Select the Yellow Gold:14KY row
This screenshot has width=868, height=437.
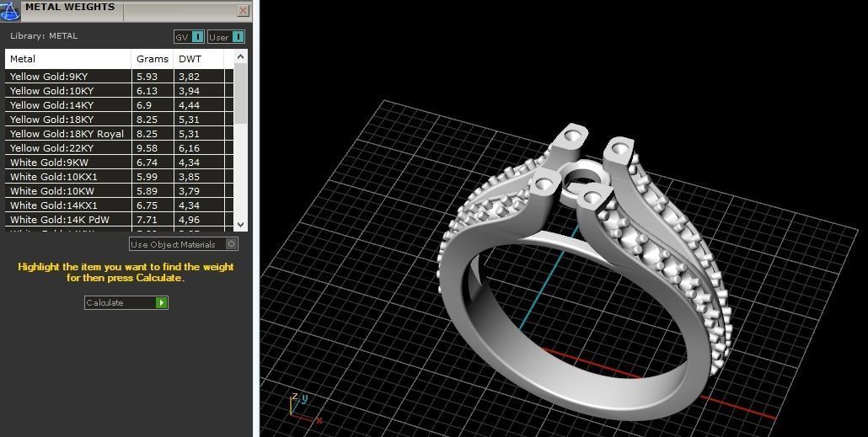tap(119, 105)
